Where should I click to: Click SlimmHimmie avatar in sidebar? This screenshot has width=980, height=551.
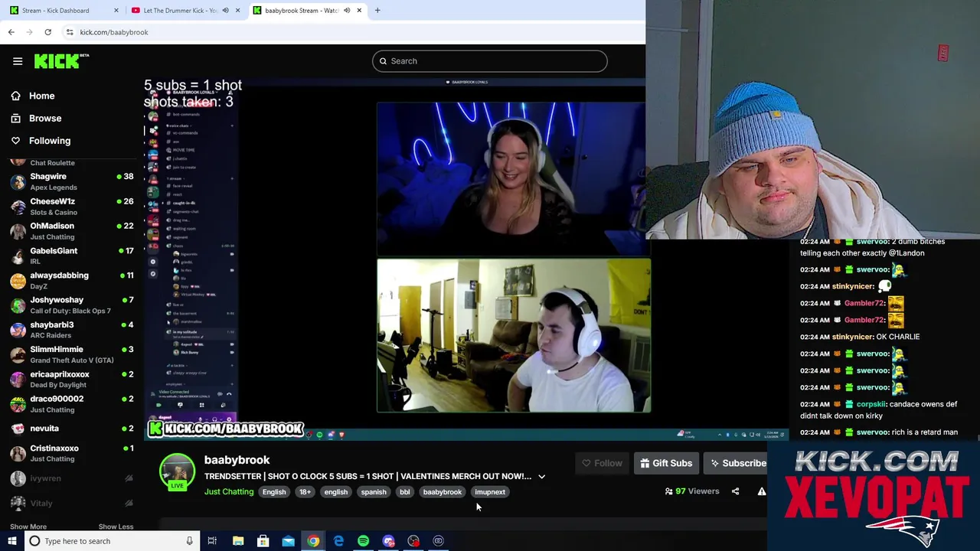18,354
